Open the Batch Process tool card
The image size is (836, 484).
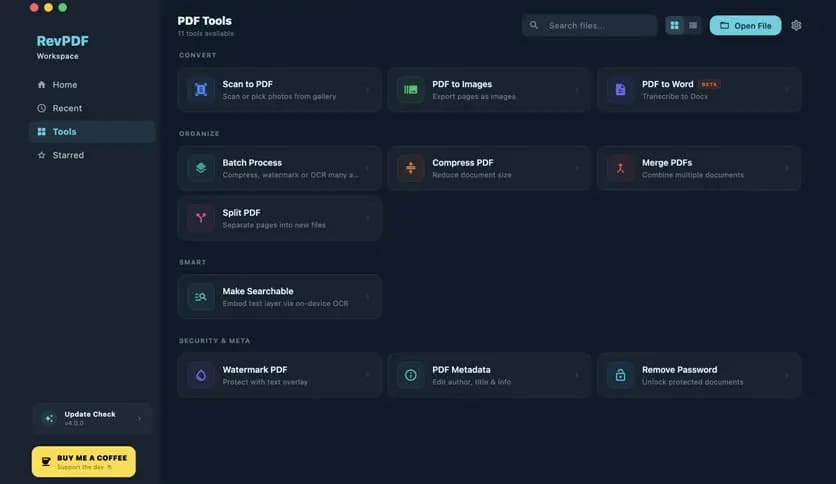pos(279,168)
